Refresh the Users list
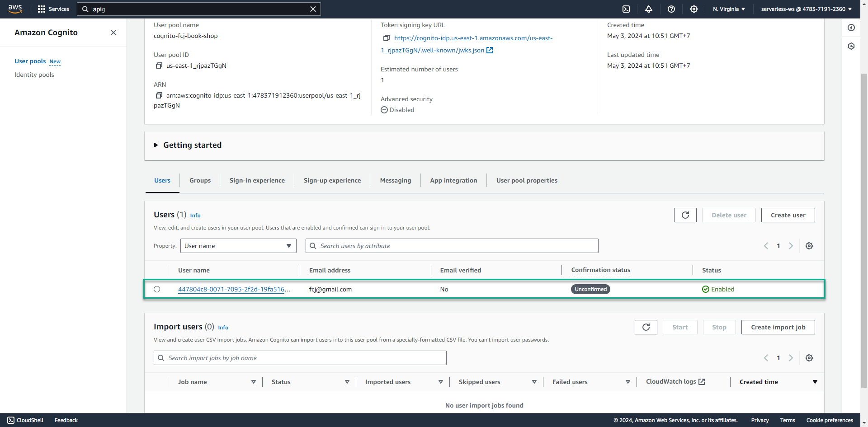Screen dimensions: 868x427 [685, 215]
